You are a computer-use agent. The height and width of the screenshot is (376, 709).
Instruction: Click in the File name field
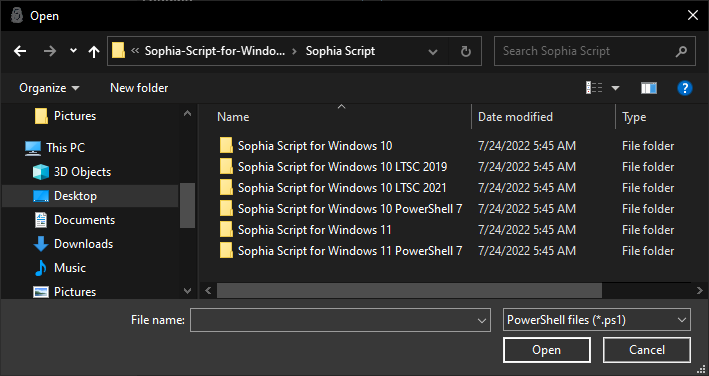[x=340, y=320]
